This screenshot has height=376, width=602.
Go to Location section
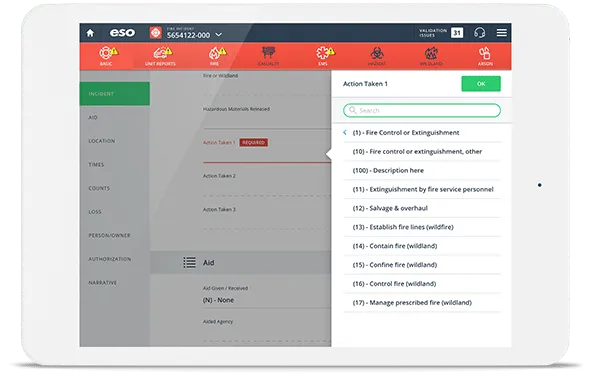pyautogui.click(x=115, y=141)
